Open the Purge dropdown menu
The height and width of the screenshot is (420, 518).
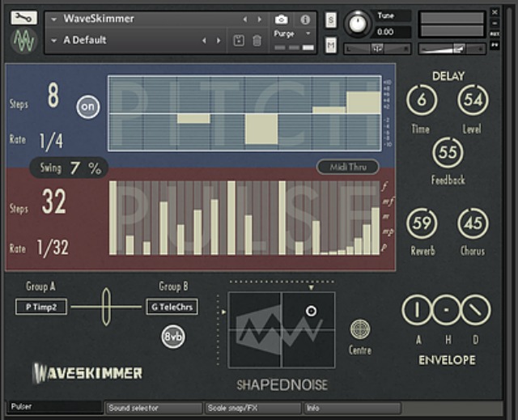(x=292, y=34)
